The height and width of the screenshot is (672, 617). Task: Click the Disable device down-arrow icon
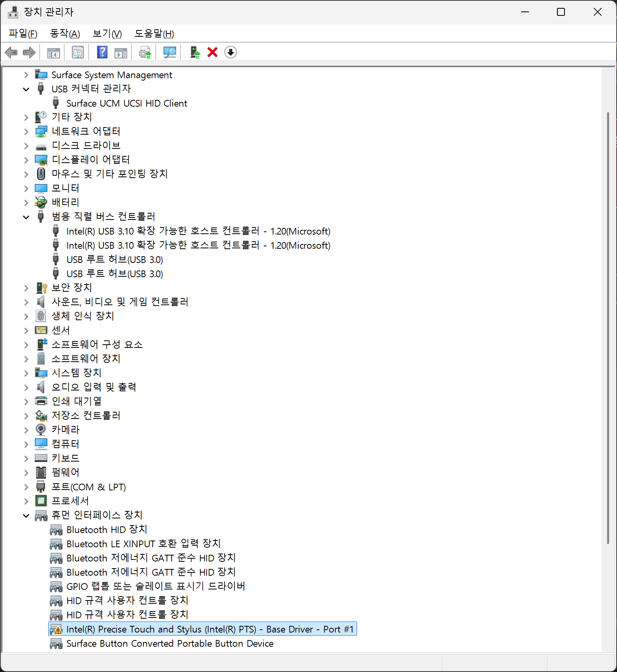(x=231, y=52)
